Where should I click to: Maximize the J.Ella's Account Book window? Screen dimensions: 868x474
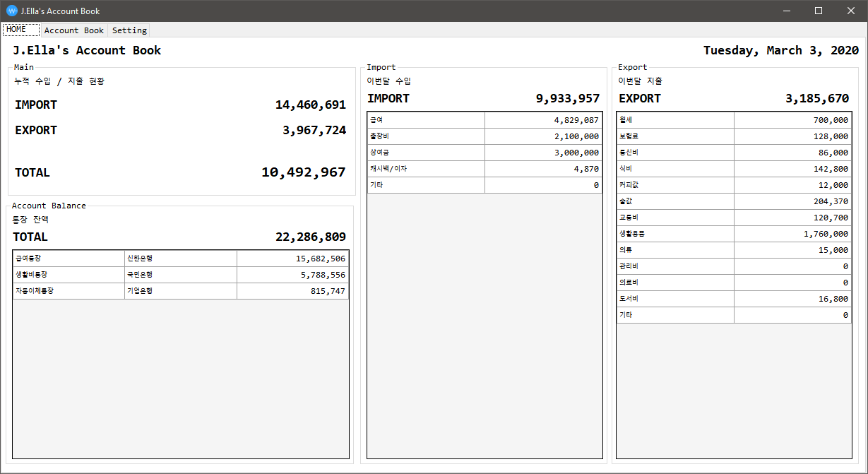pos(819,11)
